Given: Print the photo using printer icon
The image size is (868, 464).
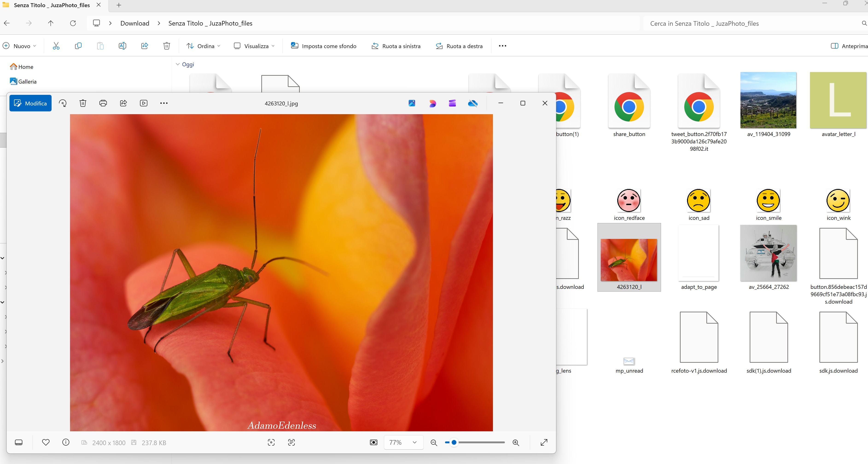Looking at the screenshot, I should coord(103,103).
